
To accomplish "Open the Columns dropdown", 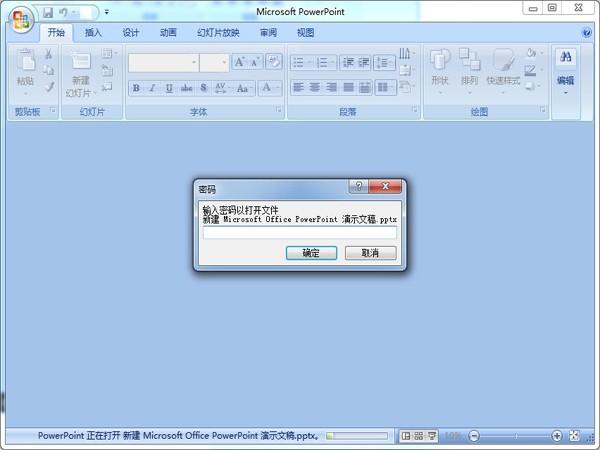I will [385, 88].
